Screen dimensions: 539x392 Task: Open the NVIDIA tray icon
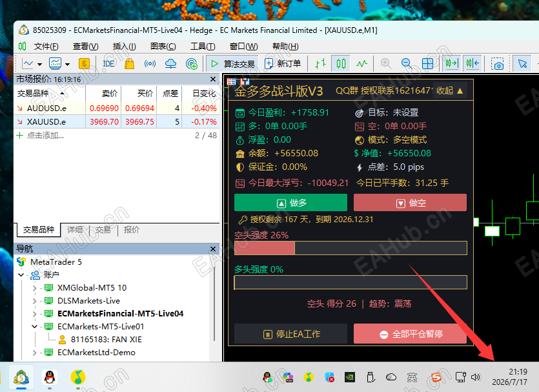pyautogui.click(x=350, y=377)
